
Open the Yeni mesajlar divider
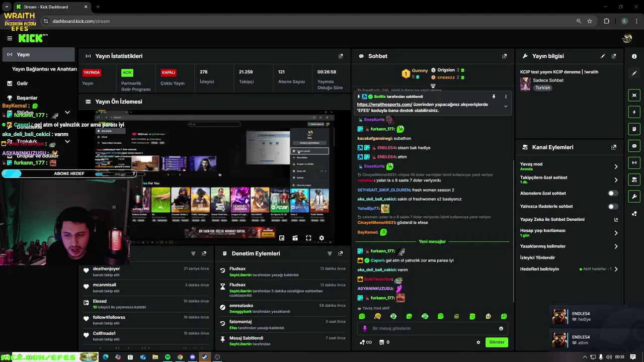(432, 241)
